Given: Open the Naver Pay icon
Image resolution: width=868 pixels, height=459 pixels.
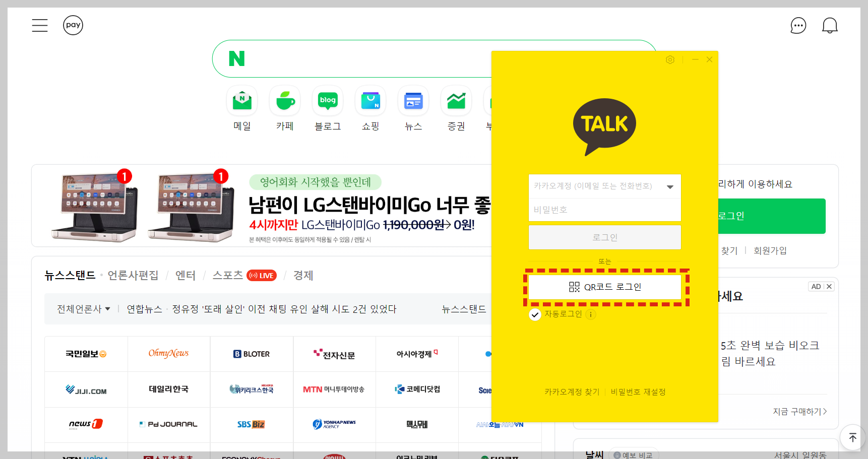Looking at the screenshot, I should tap(73, 25).
